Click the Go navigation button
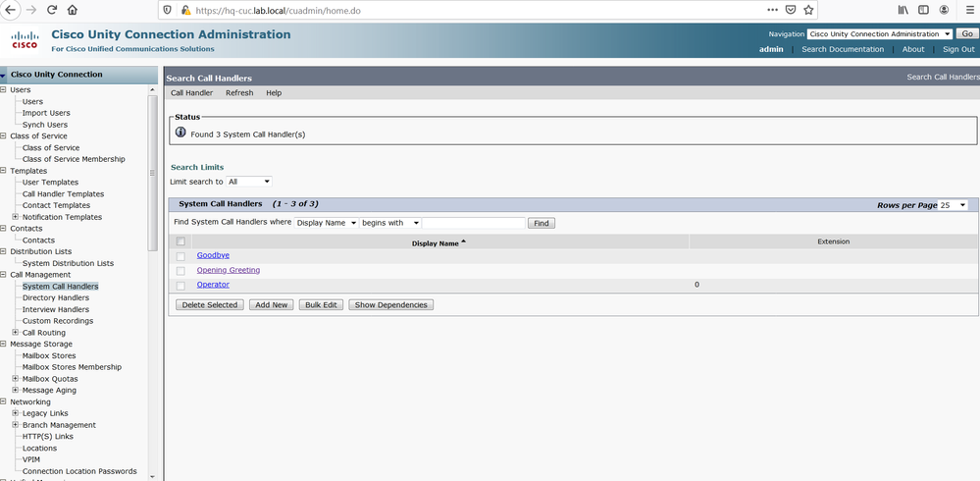Viewport: 980px width, 481px height. point(967,33)
